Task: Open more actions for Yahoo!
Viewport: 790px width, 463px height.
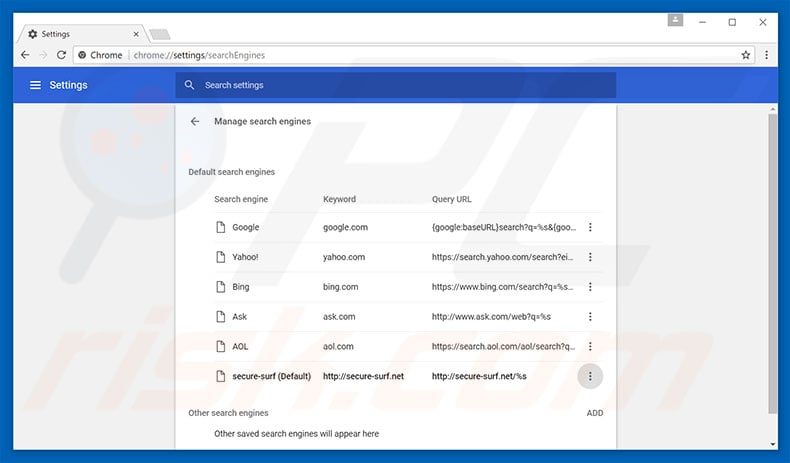Action: click(590, 257)
